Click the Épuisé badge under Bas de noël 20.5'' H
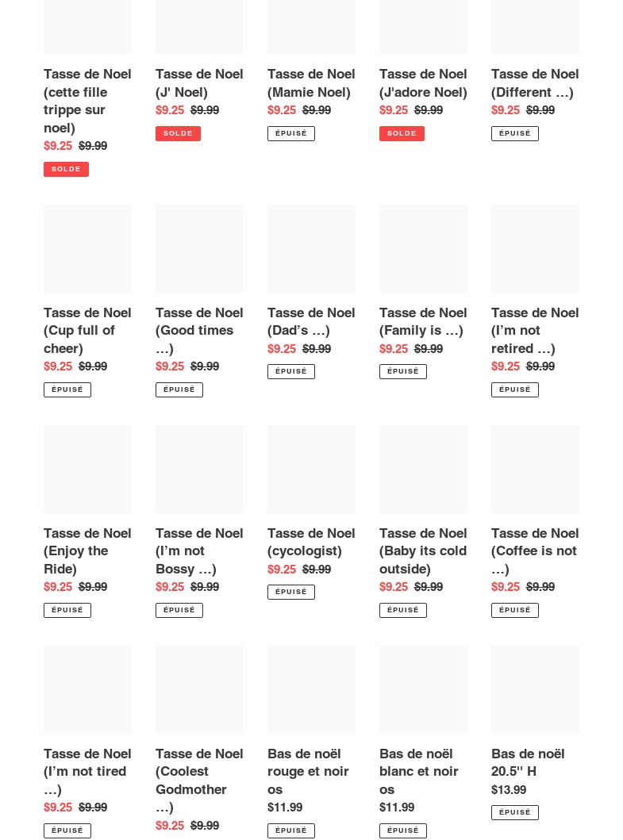This screenshot has width=623, height=840. [515, 812]
